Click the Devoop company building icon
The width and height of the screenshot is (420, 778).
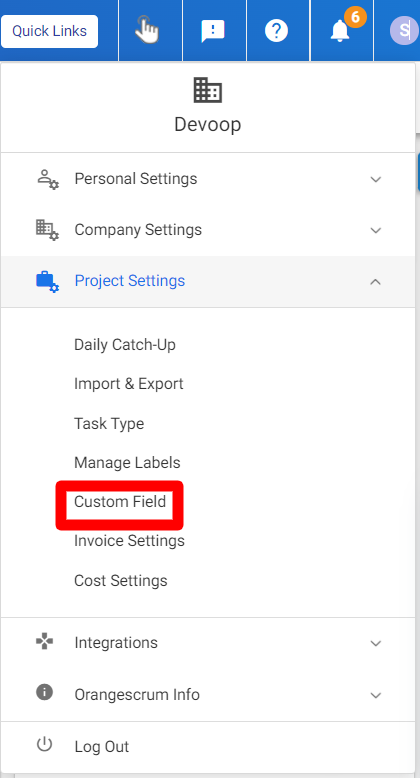coord(208,90)
